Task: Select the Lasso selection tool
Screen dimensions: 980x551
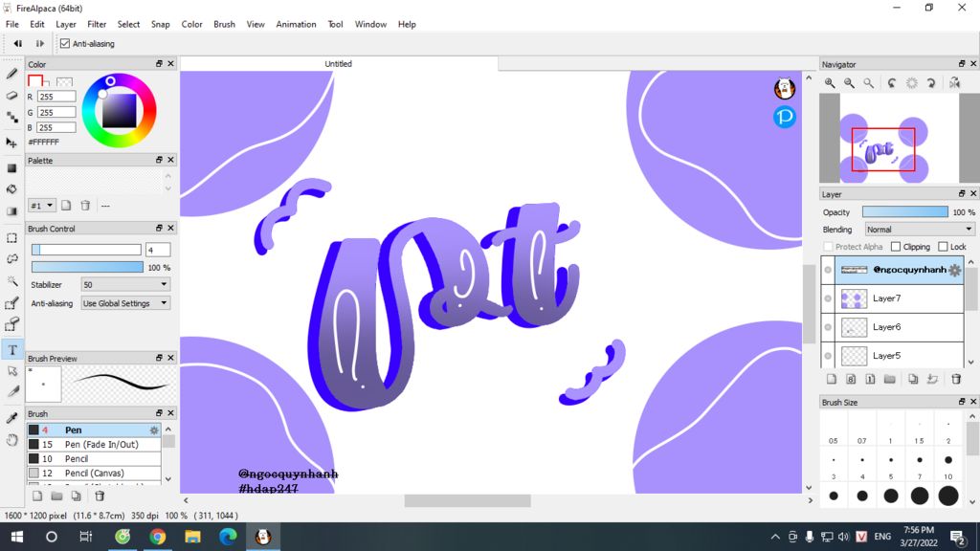Action: coord(11,259)
